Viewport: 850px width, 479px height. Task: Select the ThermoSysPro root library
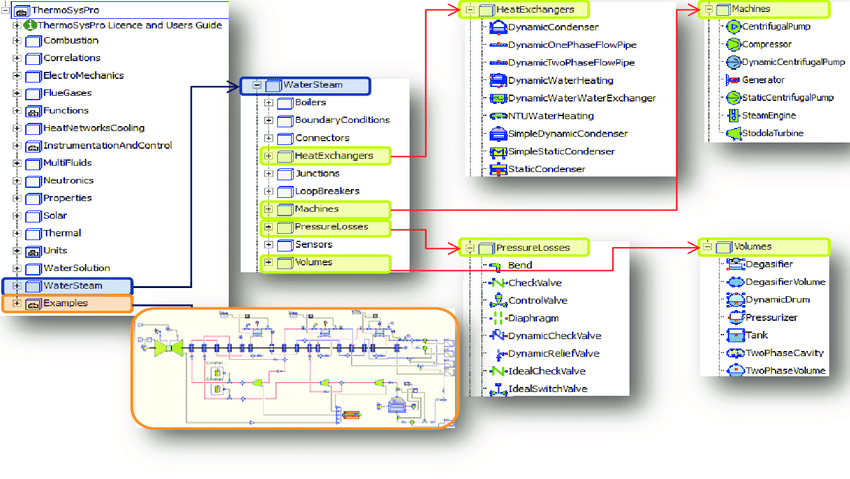(x=65, y=10)
